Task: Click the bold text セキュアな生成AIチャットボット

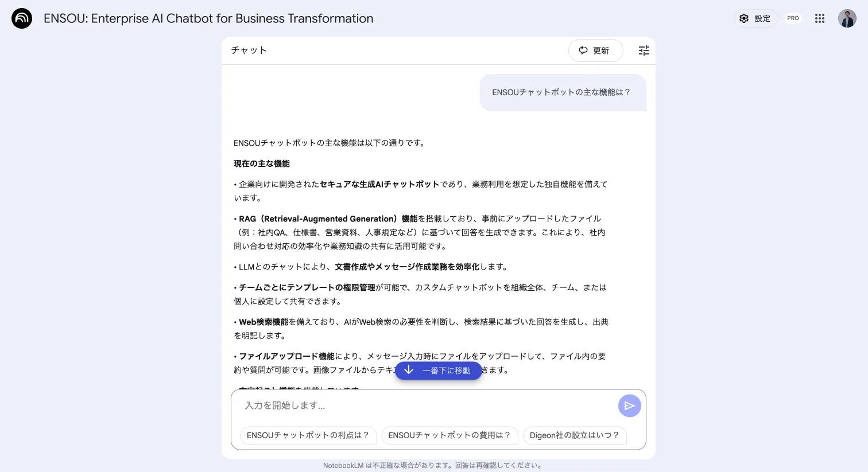Action: [x=379, y=184]
